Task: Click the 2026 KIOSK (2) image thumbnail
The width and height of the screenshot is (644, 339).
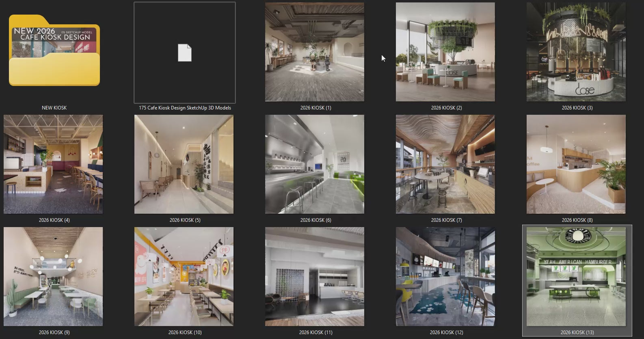Action: [445, 52]
